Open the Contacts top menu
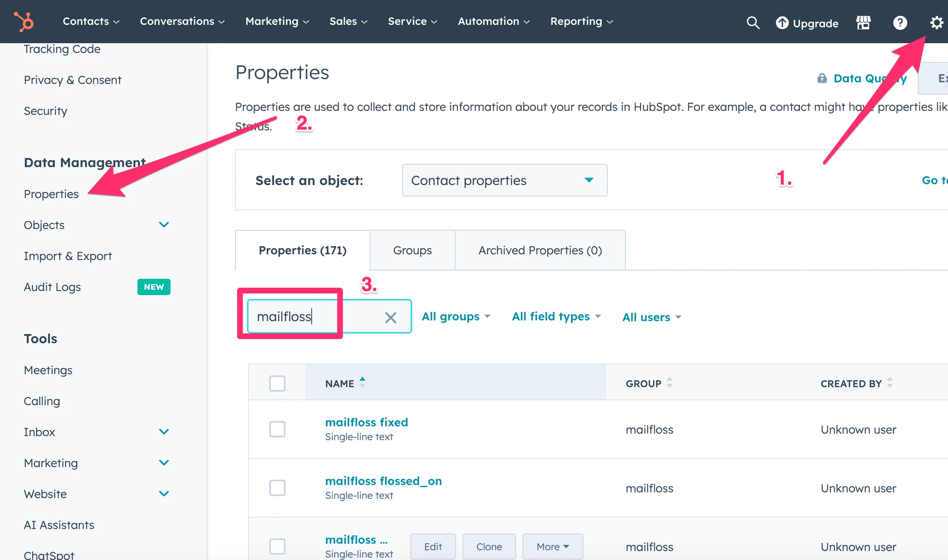Viewport: 948px width, 560px height. 91,21
